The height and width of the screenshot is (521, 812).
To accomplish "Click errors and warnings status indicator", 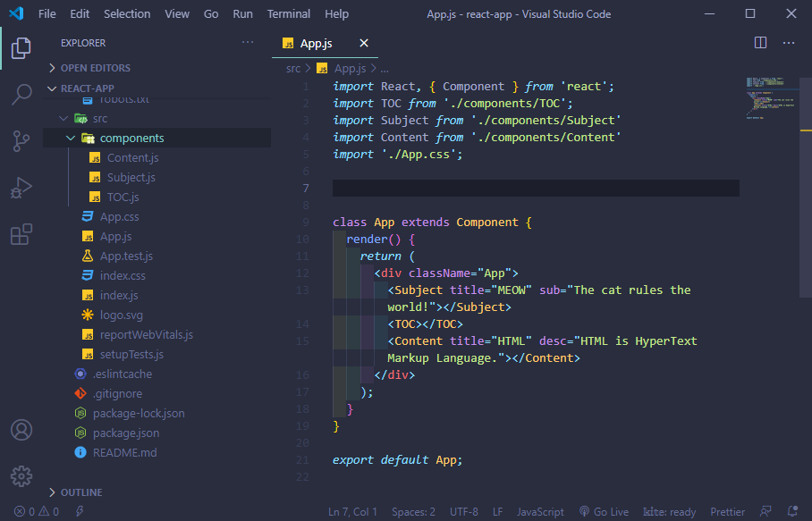I will click(37, 512).
